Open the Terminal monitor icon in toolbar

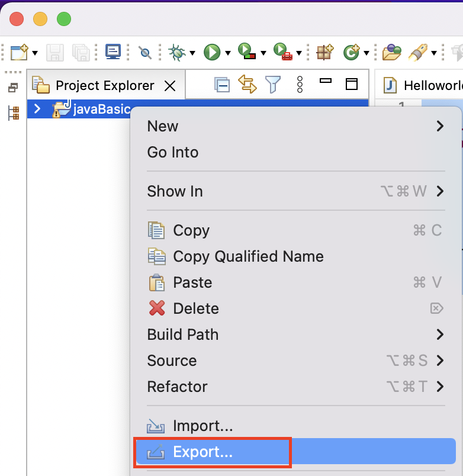tap(113, 52)
